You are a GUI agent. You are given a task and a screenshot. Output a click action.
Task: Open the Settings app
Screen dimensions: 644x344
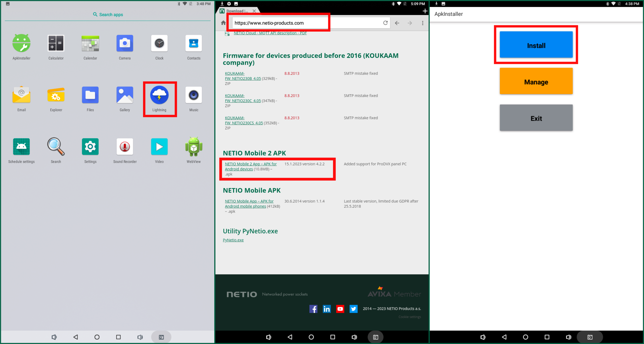click(90, 147)
